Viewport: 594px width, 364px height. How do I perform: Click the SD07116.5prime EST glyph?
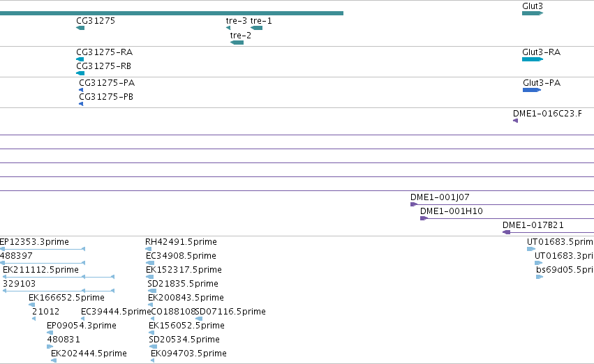[199, 319]
